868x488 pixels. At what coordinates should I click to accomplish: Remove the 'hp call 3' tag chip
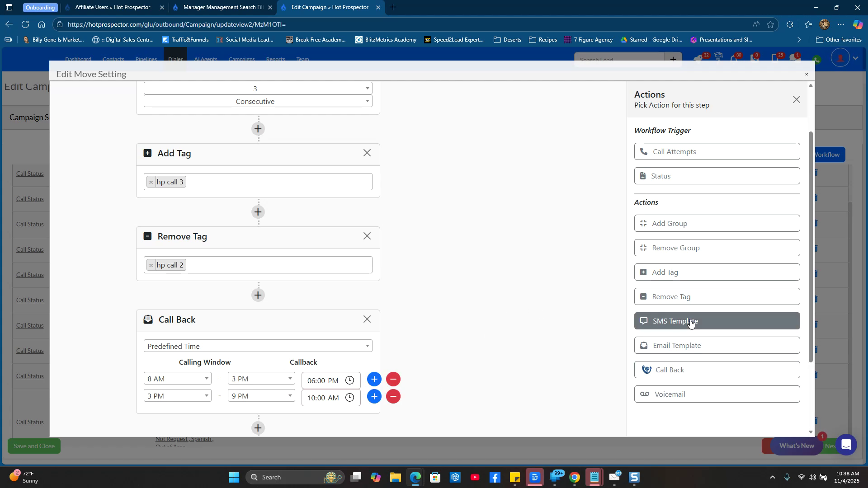point(151,182)
